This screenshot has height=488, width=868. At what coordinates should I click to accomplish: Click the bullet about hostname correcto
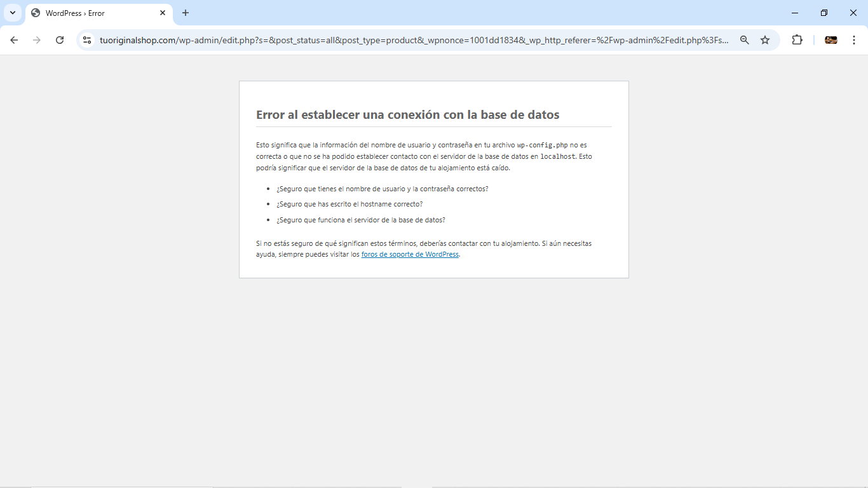pyautogui.click(x=349, y=204)
